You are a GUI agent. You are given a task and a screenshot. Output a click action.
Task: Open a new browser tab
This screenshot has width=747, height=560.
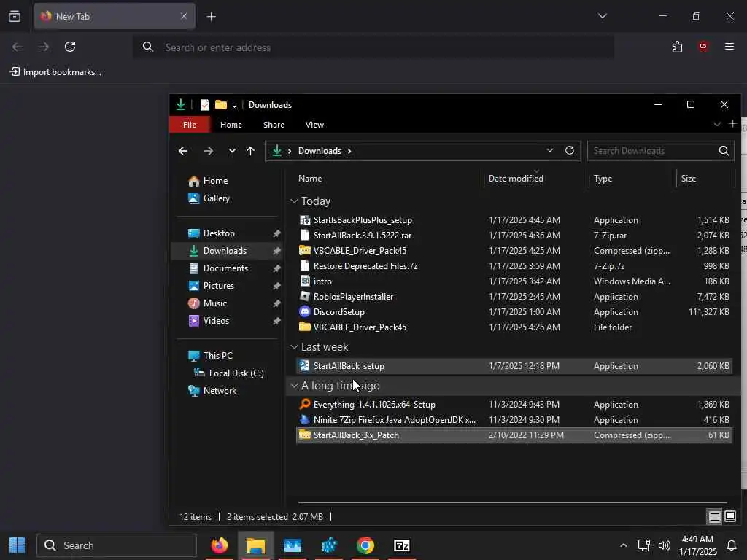click(x=211, y=17)
